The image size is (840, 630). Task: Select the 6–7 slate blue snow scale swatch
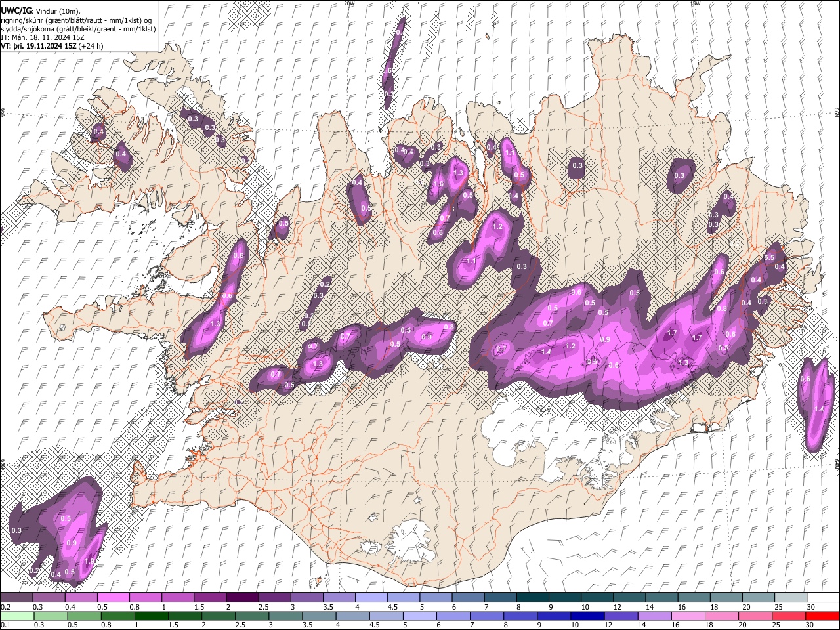[468, 598]
